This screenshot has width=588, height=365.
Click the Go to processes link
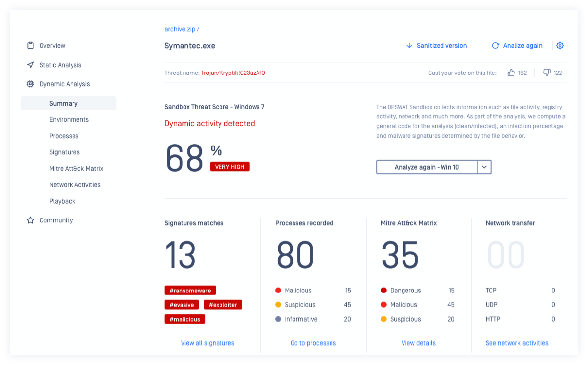pos(313,343)
